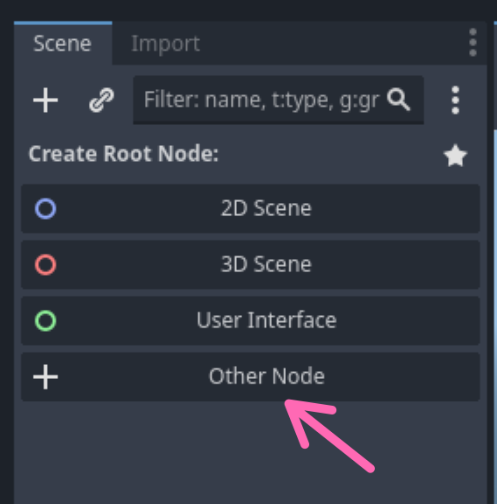Click the search magnifier in filter box
Screen dimensions: 497x504
click(x=399, y=100)
